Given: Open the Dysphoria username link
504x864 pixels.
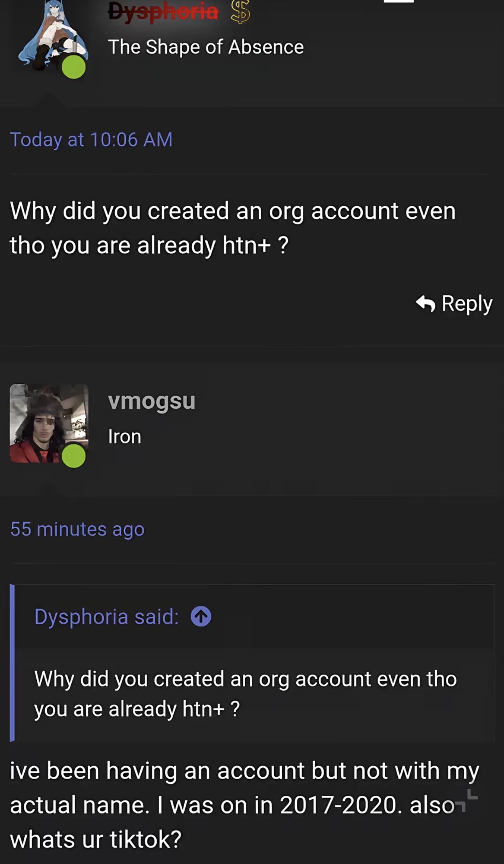Looking at the screenshot, I should tap(163, 11).
